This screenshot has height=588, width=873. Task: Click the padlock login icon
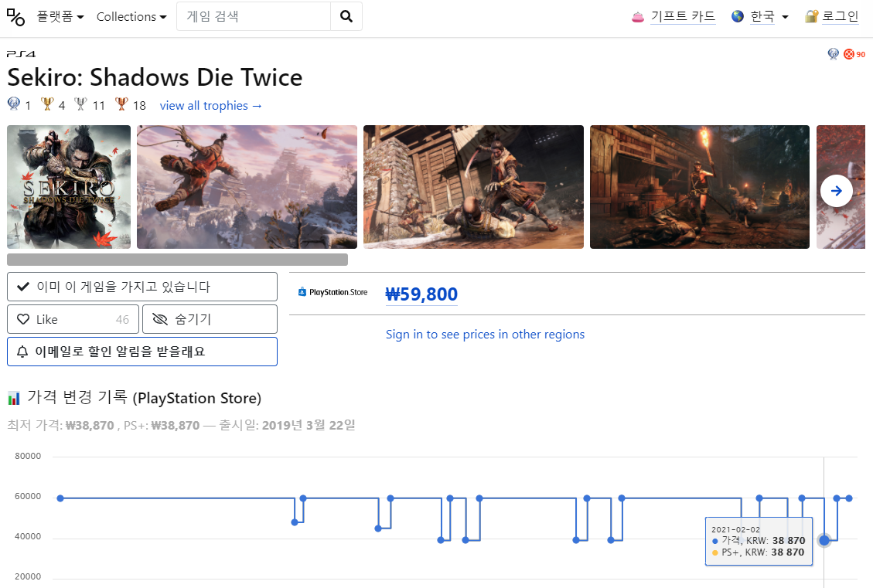pos(811,17)
